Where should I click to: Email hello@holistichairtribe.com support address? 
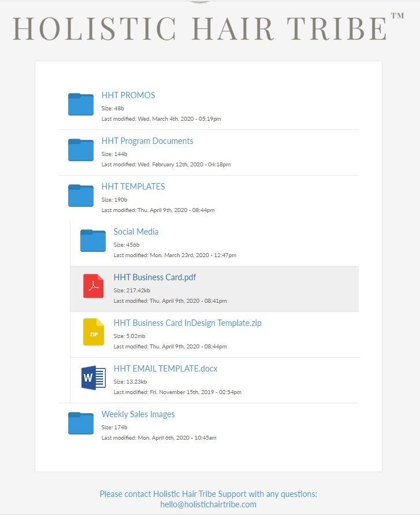point(208,504)
